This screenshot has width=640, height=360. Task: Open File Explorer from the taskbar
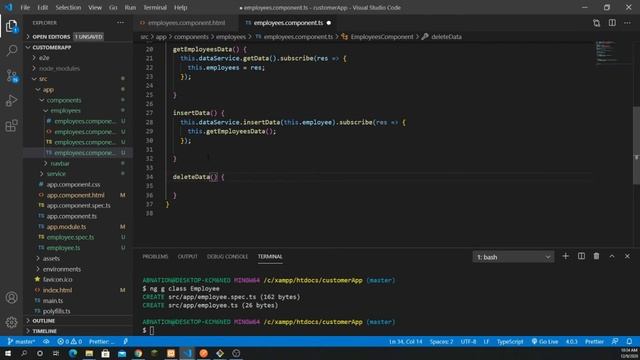89,353
